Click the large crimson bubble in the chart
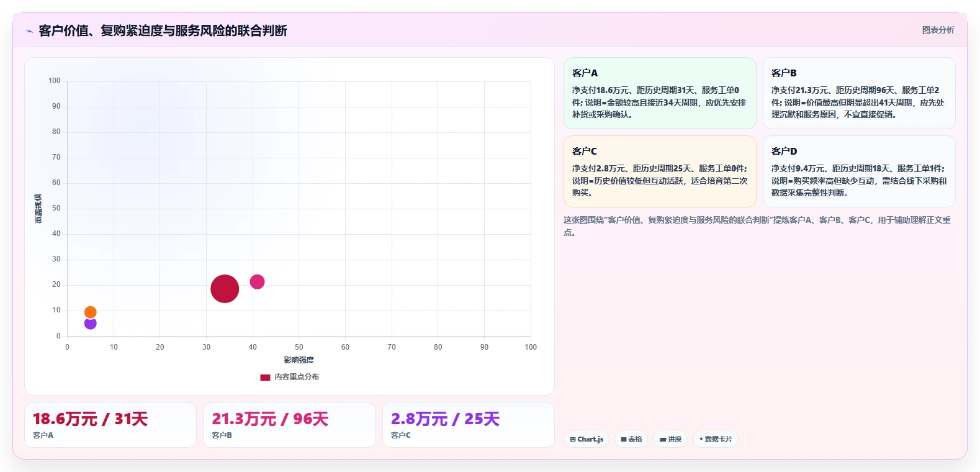 click(x=225, y=289)
